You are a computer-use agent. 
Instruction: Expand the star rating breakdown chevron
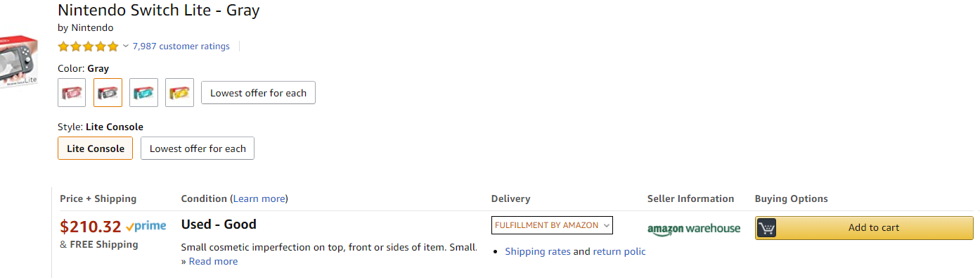(126, 46)
